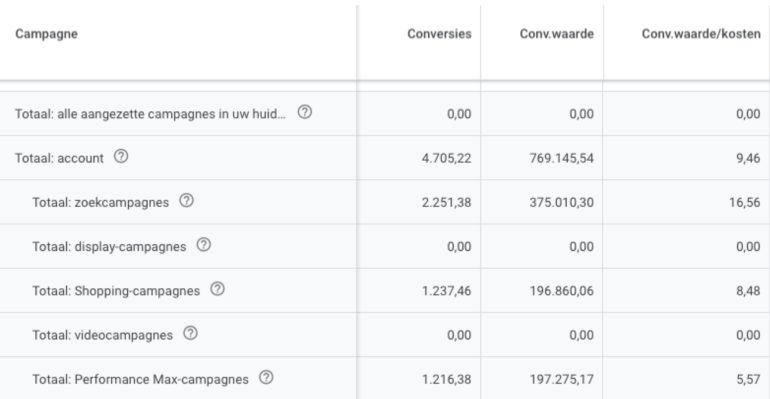Click zoekcampagnes conversions value 2.251,38

(446, 203)
